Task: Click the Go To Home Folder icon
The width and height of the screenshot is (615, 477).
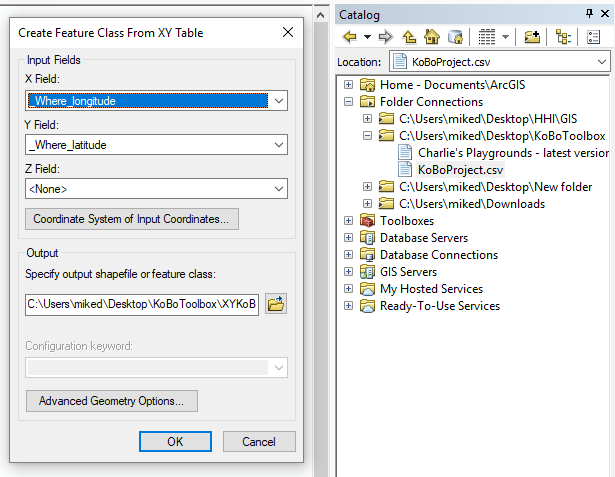Action: [x=432, y=37]
